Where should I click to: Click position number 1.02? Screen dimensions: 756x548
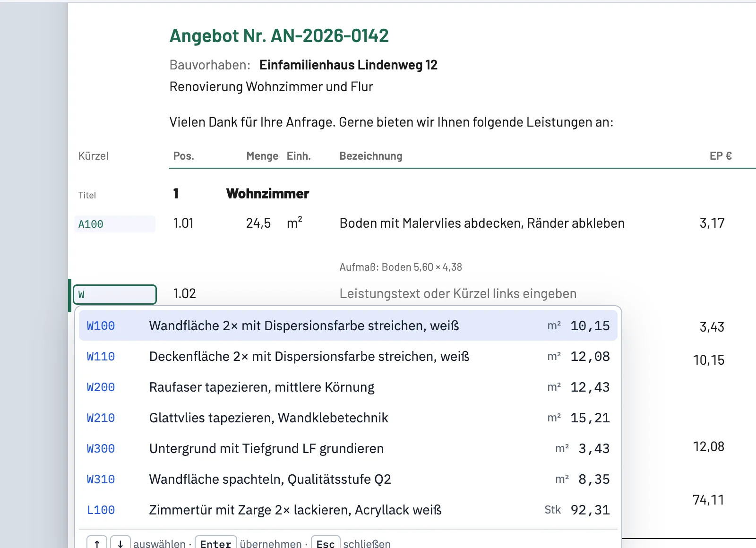coord(184,294)
